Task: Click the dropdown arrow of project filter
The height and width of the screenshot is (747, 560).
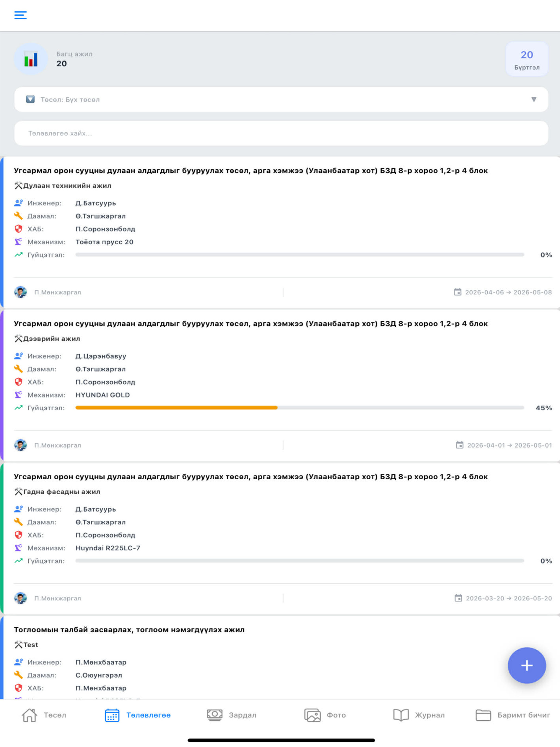Action: (534, 99)
